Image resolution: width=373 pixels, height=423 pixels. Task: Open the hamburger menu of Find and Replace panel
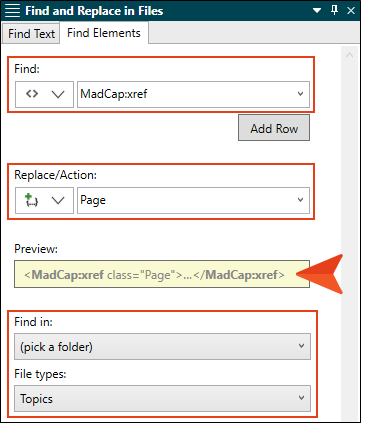click(12, 11)
